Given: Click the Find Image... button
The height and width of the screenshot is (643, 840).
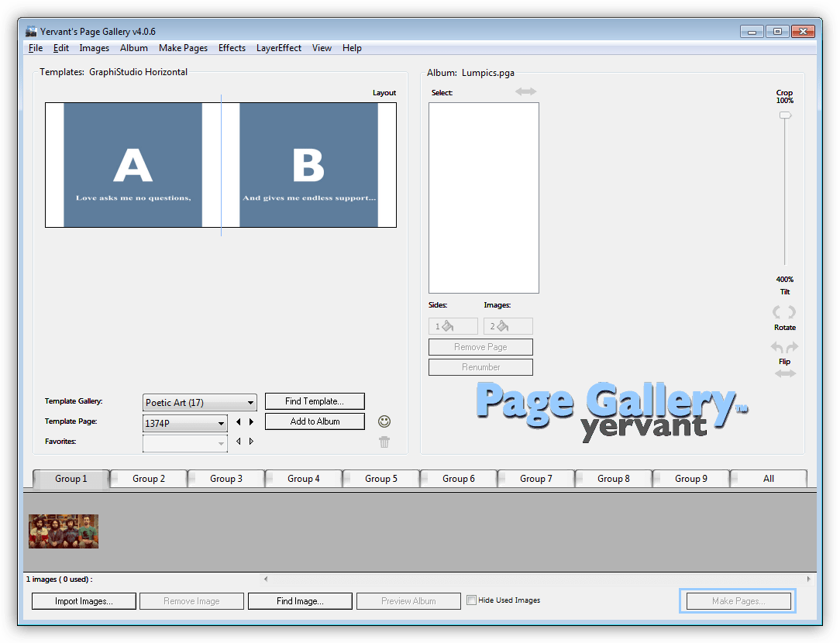Looking at the screenshot, I should click(x=300, y=601).
